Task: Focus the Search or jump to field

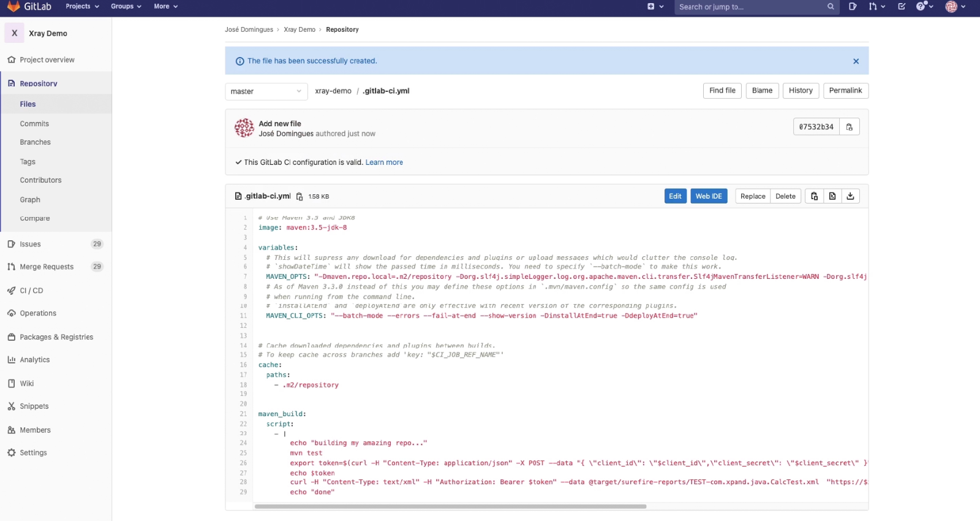Action: [x=751, y=7]
